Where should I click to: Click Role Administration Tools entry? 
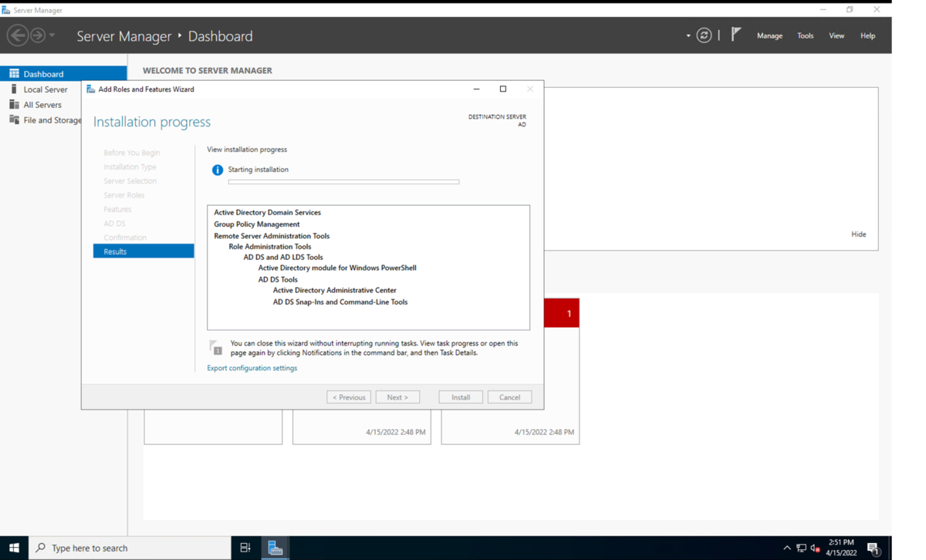point(269,247)
